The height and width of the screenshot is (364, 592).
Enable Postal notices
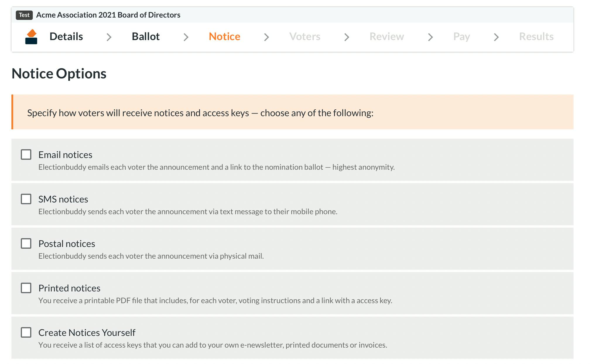click(26, 243)
